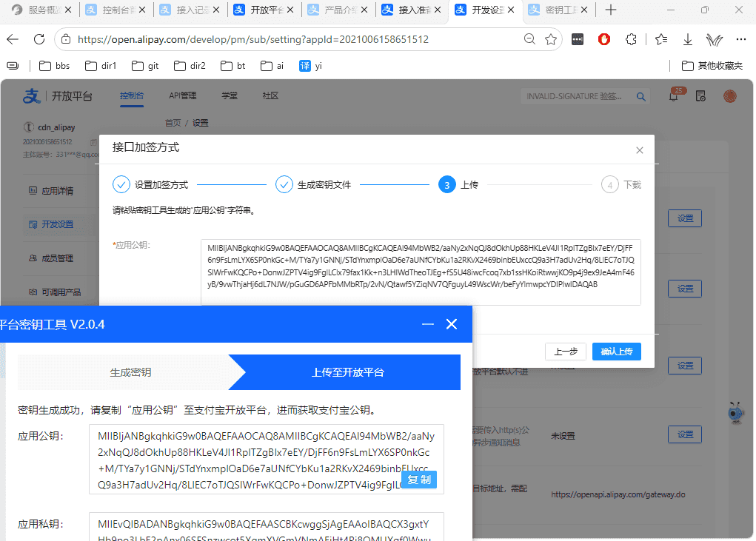Select the 生成密钥 tab in the key tool
The height and width of the screenshot is (541, 756).
[130, 372]
